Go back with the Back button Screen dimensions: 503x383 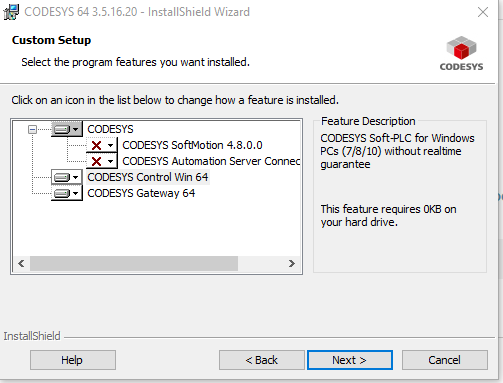262,360
